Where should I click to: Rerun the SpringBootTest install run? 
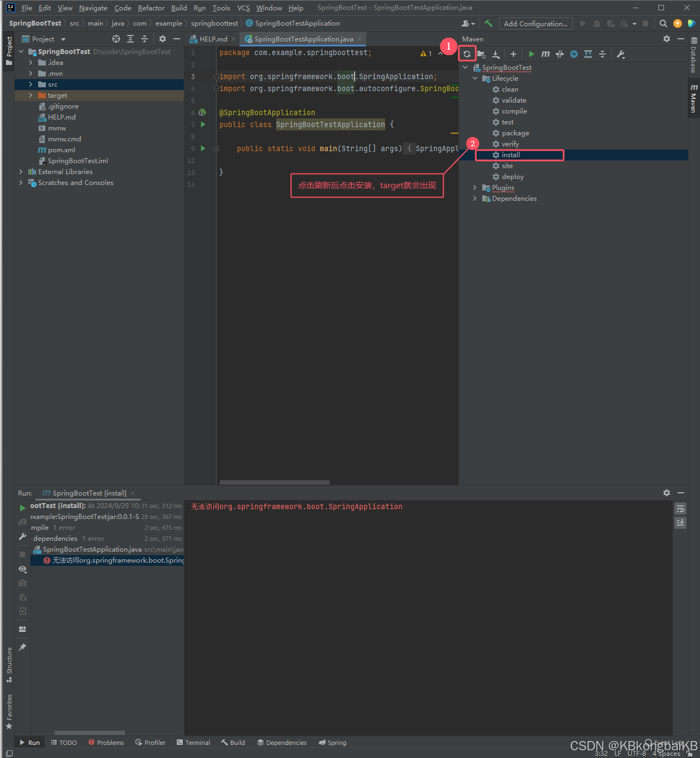click(x=22, y=508)
